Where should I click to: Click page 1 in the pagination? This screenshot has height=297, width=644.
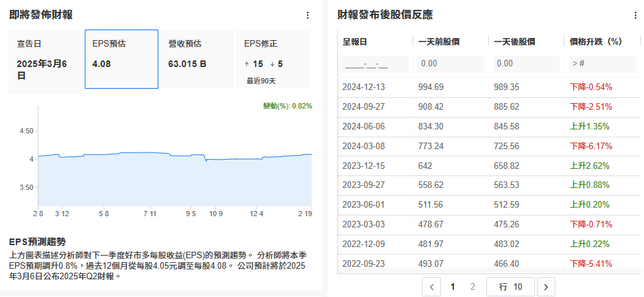452,286
